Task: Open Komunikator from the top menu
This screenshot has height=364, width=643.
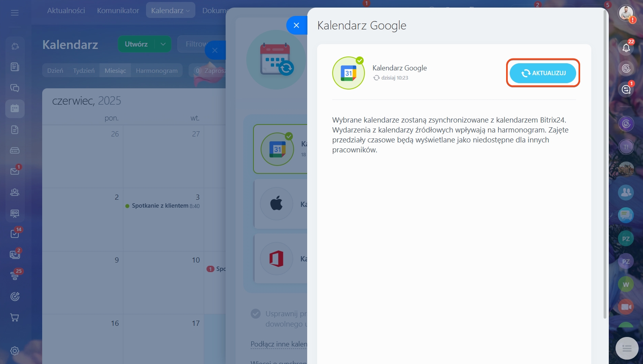Action: pyautogui.click(x=118, y=10)
